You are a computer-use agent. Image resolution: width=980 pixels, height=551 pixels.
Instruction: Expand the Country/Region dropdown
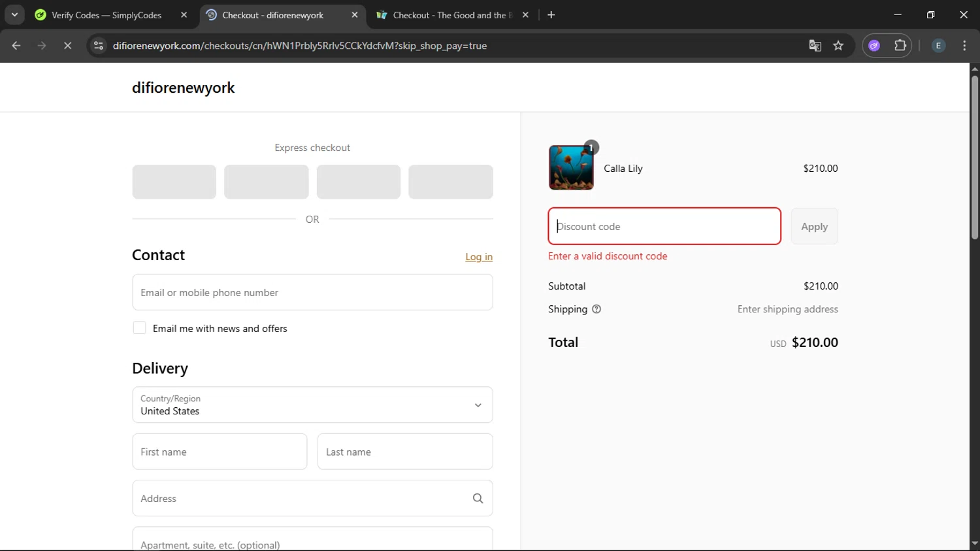[x=312, y=405]
